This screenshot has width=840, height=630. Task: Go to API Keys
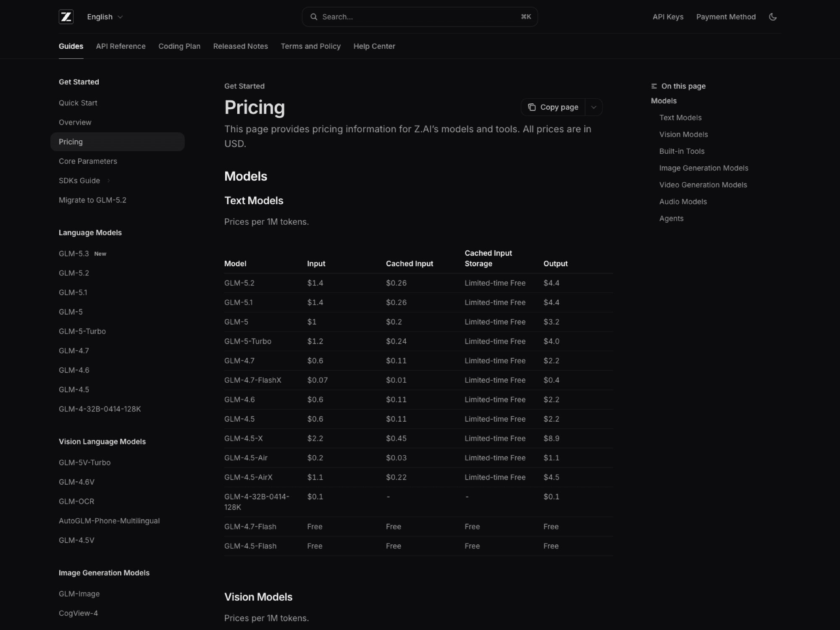point(668,17)
